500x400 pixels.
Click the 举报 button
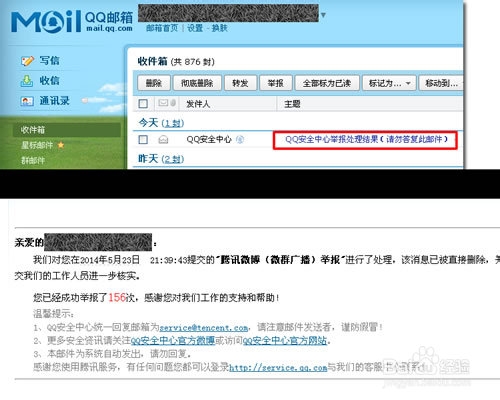[276, 83]
